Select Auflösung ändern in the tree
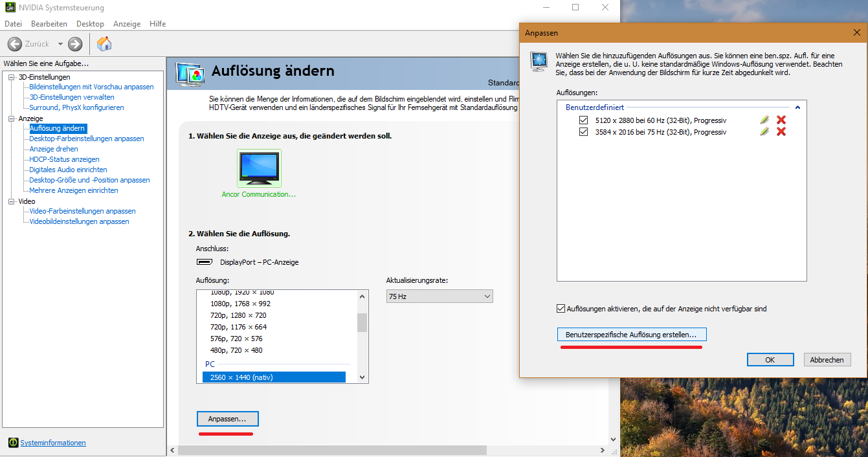Viewport: 868px width, 457px height. (x=57, y=128)
